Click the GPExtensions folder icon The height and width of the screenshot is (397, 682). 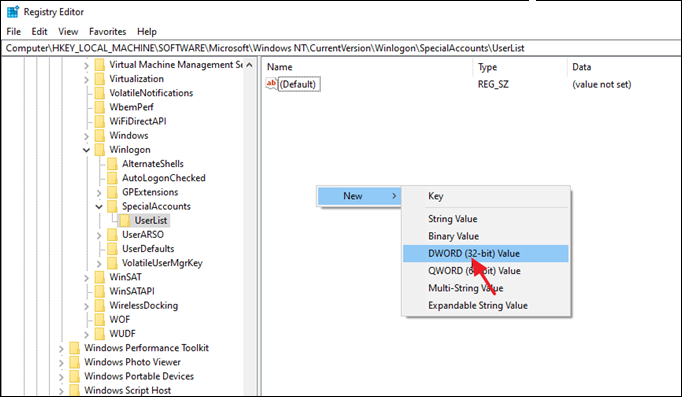(112, 192)
